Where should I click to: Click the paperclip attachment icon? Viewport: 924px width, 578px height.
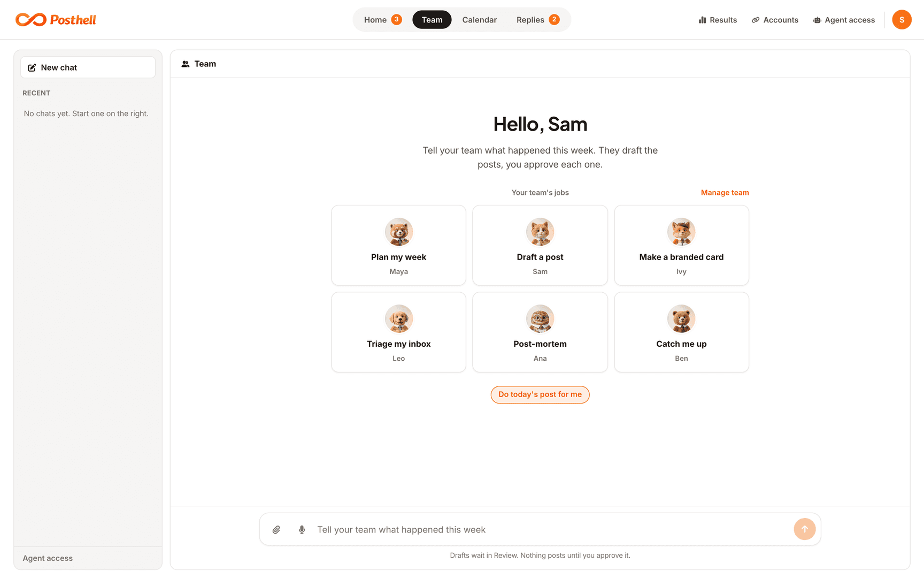coord(276,530)
